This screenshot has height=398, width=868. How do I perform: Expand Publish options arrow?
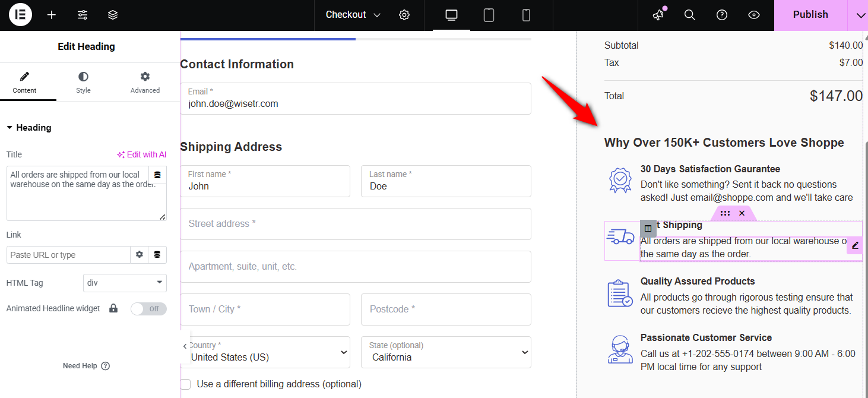(x=860, y=15)
